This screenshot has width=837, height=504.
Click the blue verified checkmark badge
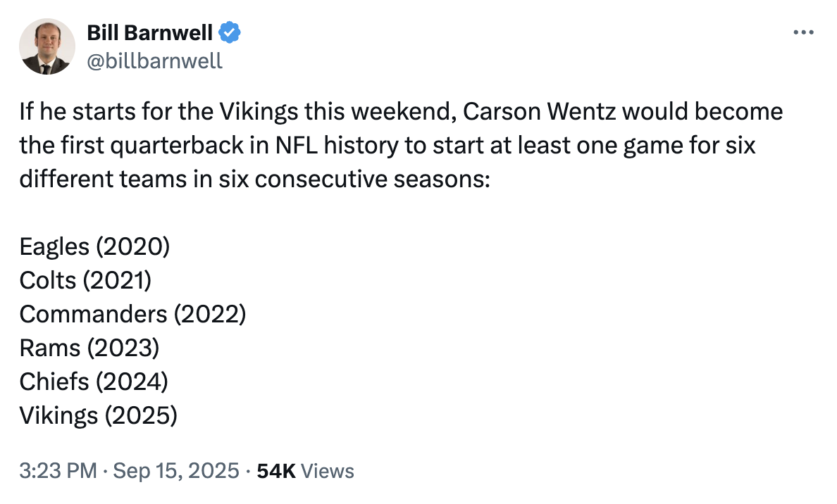click(230, 32)
